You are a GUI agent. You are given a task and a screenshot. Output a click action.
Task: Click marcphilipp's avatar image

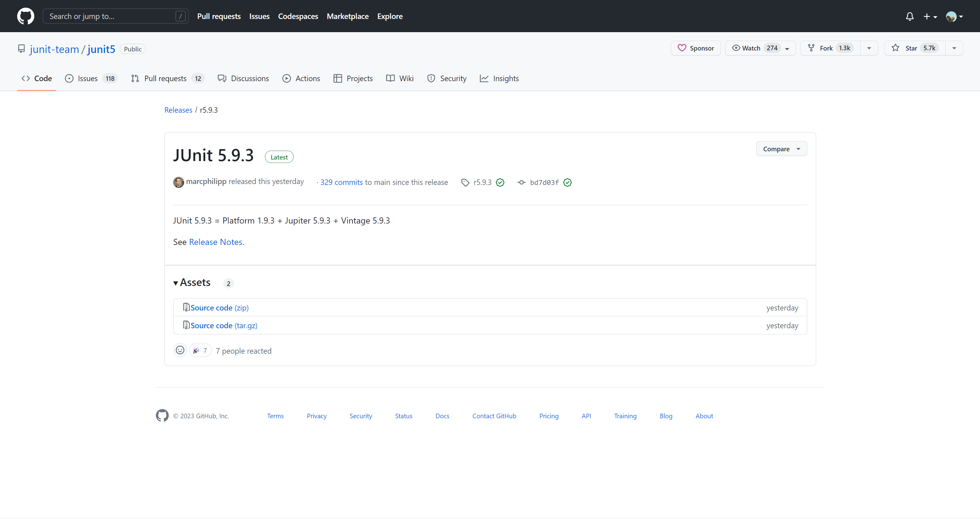pyautogui.click(x=179, y=182)
